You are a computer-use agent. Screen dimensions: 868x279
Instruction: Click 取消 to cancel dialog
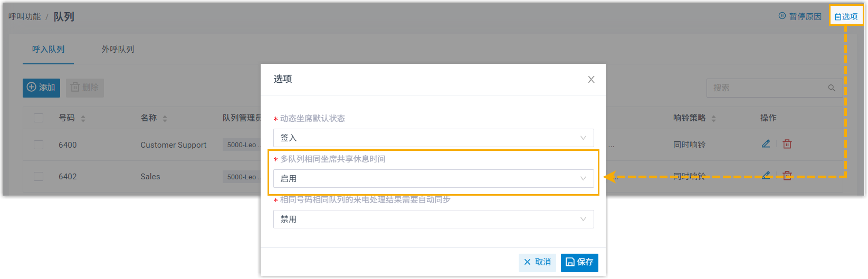tap(537, 262)
